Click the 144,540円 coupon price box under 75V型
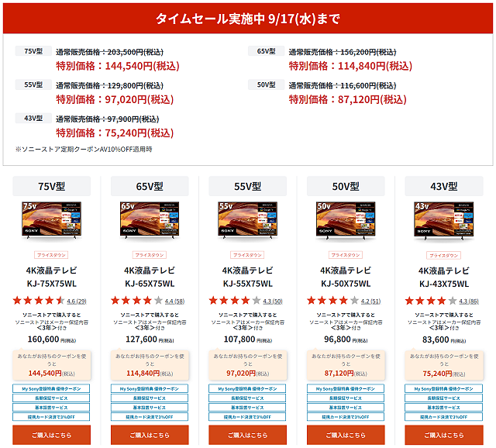Image resolution: width=496 pixels, height=448 pixels. pos(52,365)
